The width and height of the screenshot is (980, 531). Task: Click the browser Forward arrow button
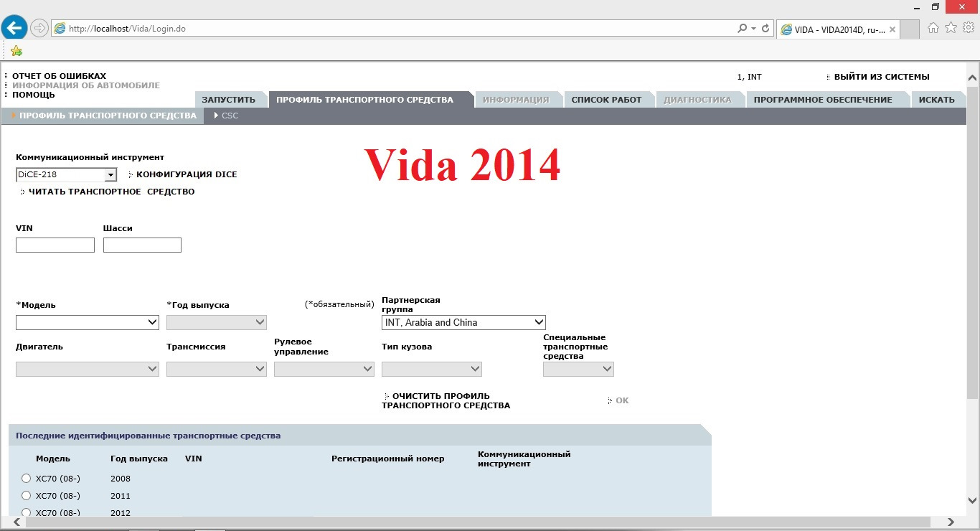pyautogui.click(x=39, y=28)
